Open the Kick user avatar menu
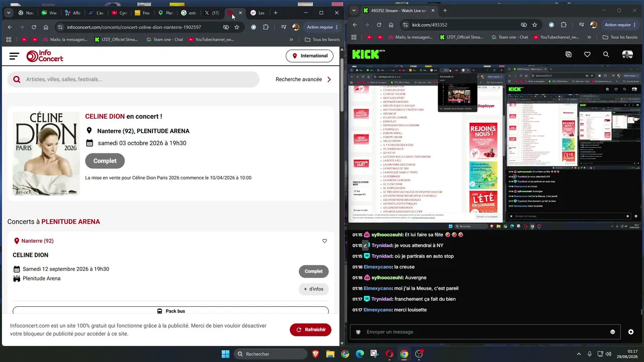 [x=627, y=54]
